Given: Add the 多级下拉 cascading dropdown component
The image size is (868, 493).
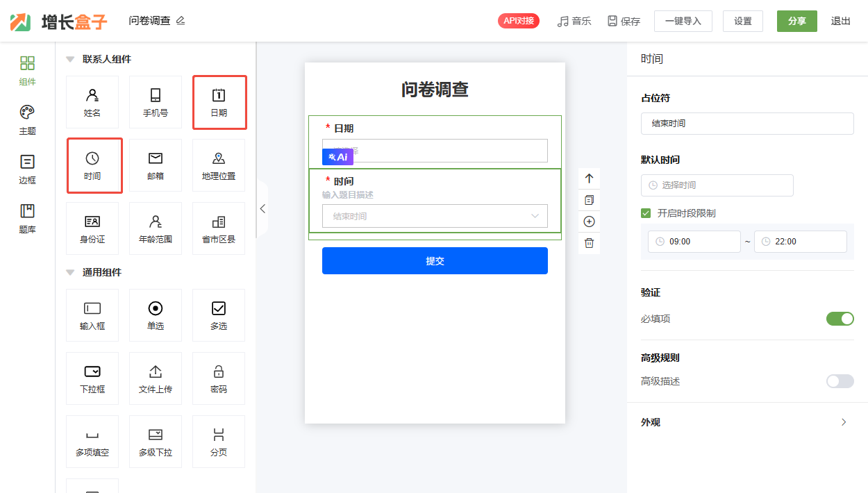Looking at the screenshot, I should tap(156, 442).
